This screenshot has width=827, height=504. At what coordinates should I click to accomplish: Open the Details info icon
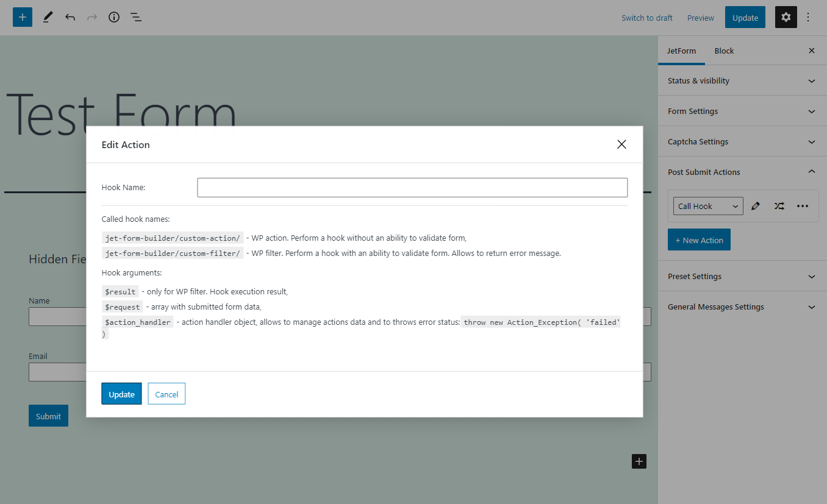114,17
